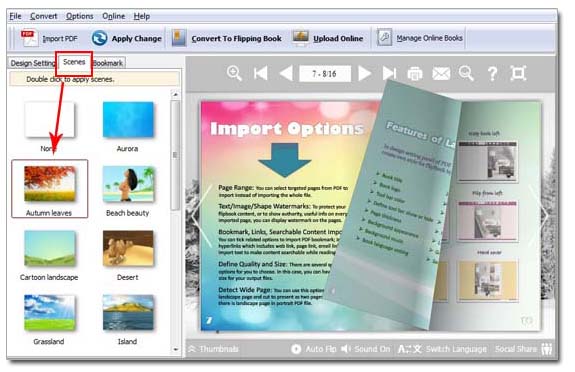This screenshot has height=372, width=575.
Task: Toggle fullscreen view icon
Action: (x=518, y=73)
